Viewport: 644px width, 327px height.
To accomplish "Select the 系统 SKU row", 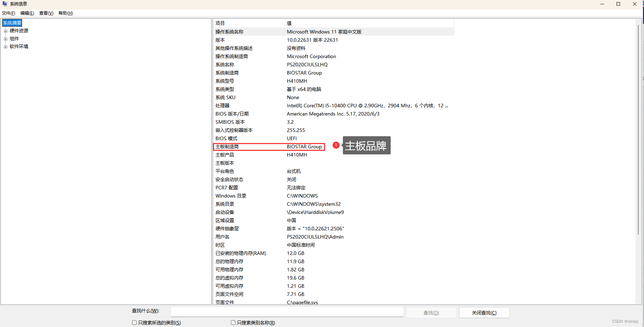I will (x=334, y=97).
